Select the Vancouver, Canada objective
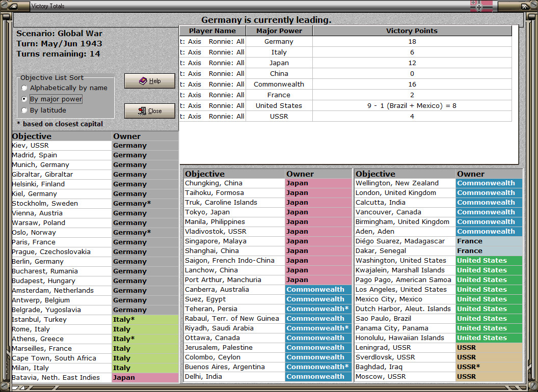Screen dimensions: 538x392 (405, 212)
